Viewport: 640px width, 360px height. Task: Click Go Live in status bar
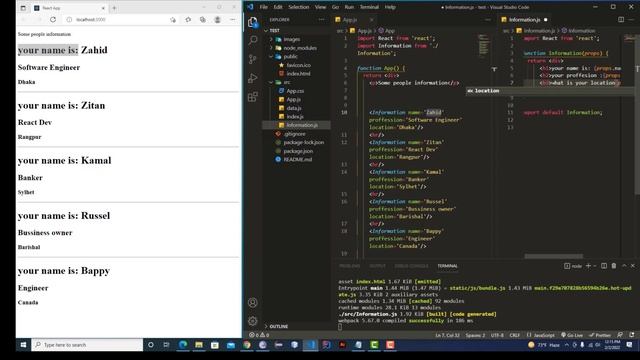[572, 335]
